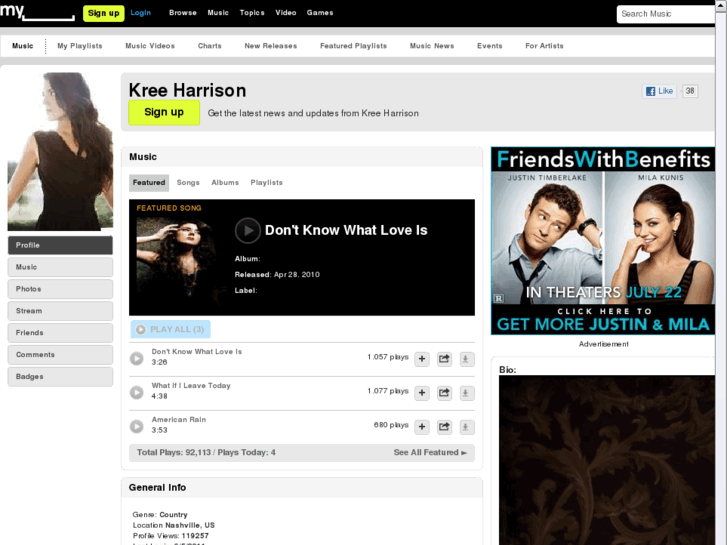
Task: Switch to the Albums tab
Action: tap(225, 183)
